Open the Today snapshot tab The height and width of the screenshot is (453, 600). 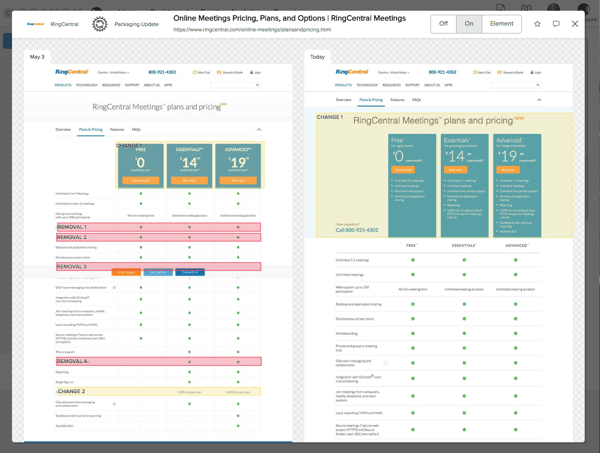319,57
